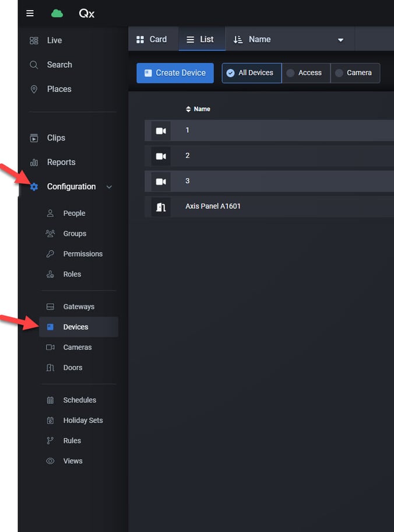Click the Views eye icon
Viewport: 394px width, 532px height.
50,461
